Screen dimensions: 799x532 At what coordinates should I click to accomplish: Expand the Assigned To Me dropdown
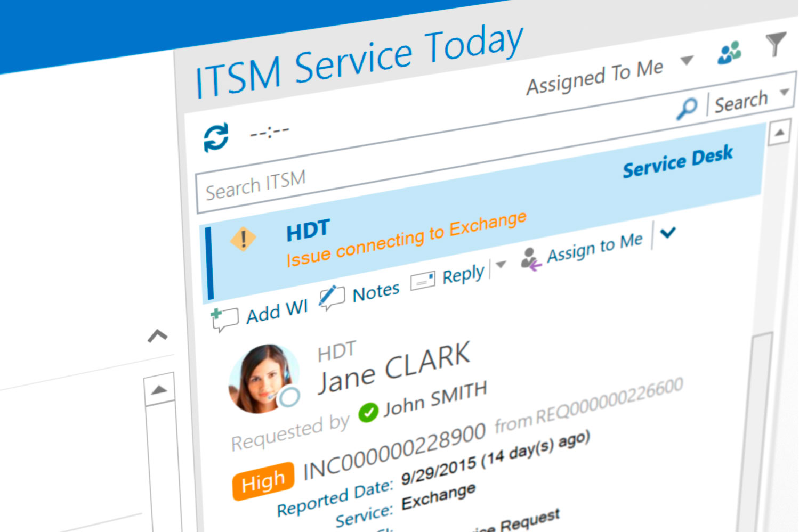point(687,60)
